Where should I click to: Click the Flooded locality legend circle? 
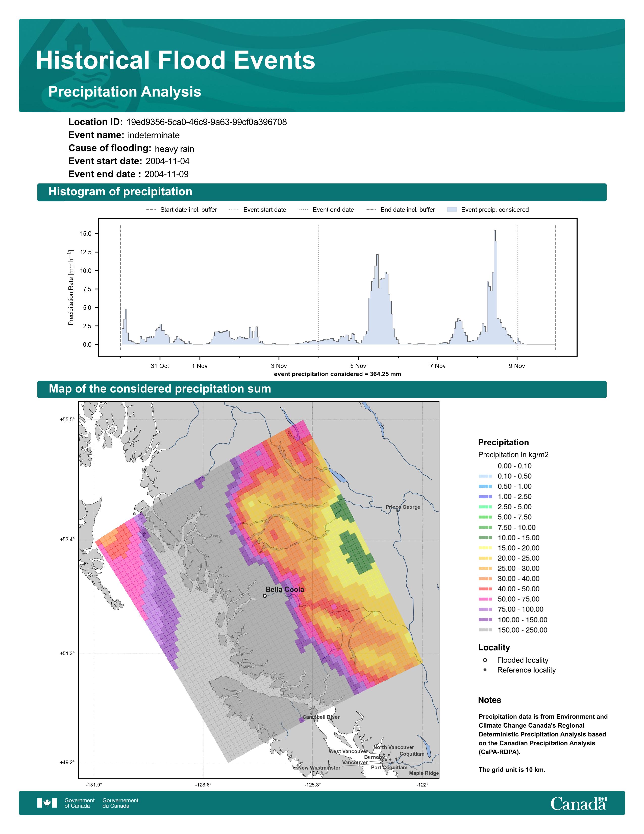pos(485,660)
